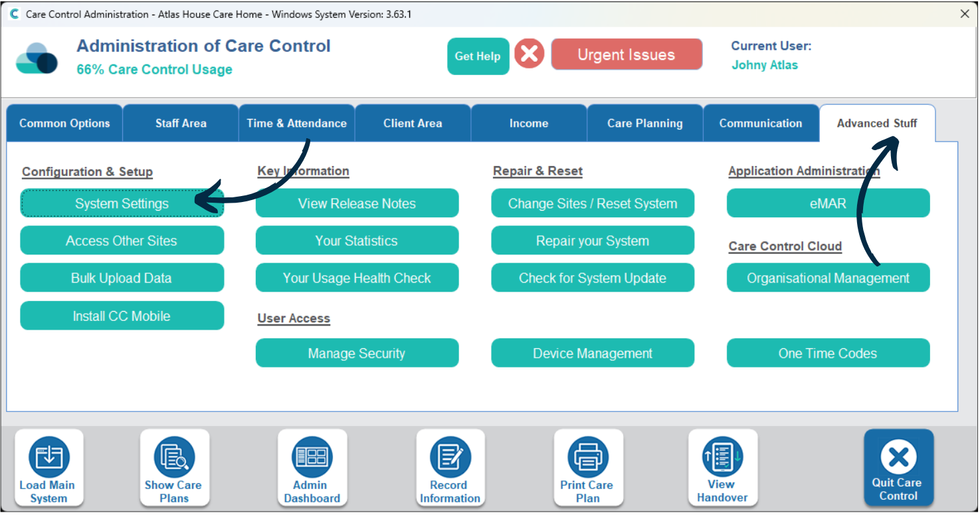Click the Urgent Issues button
Image resolution: width=980 pixels, height=515 pixels.
point(626,54)
